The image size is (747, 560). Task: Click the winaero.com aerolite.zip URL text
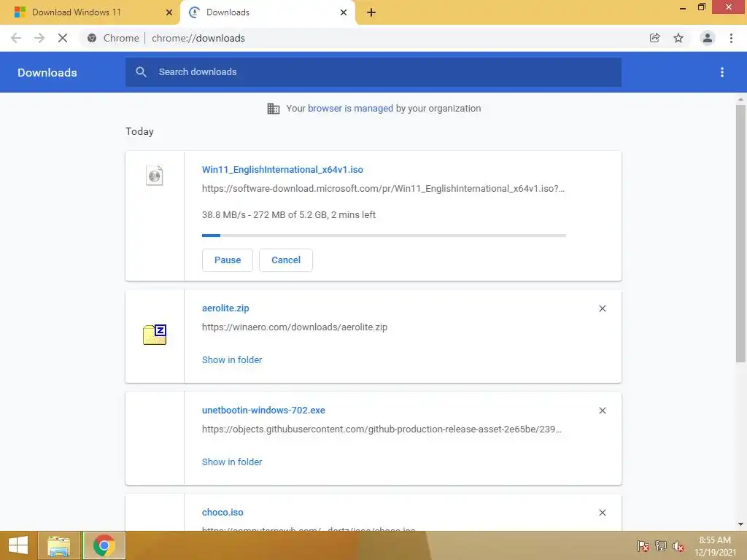(295, 327)
